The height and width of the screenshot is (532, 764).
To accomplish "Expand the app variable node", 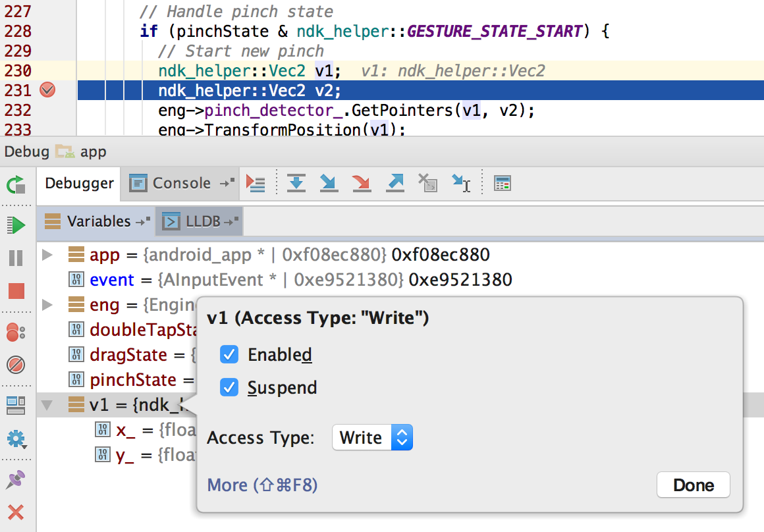I will (x=47, y=255).
